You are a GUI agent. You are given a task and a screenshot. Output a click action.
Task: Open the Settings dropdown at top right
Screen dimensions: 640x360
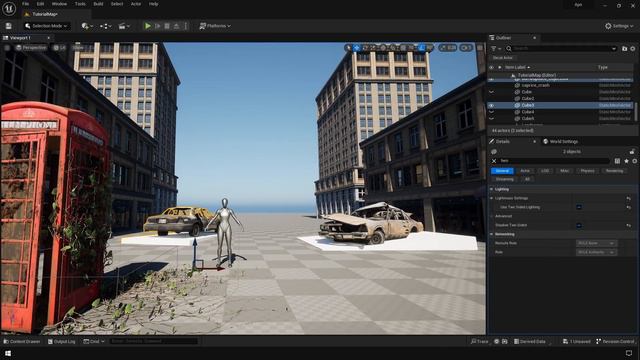[x=619, y=26]
